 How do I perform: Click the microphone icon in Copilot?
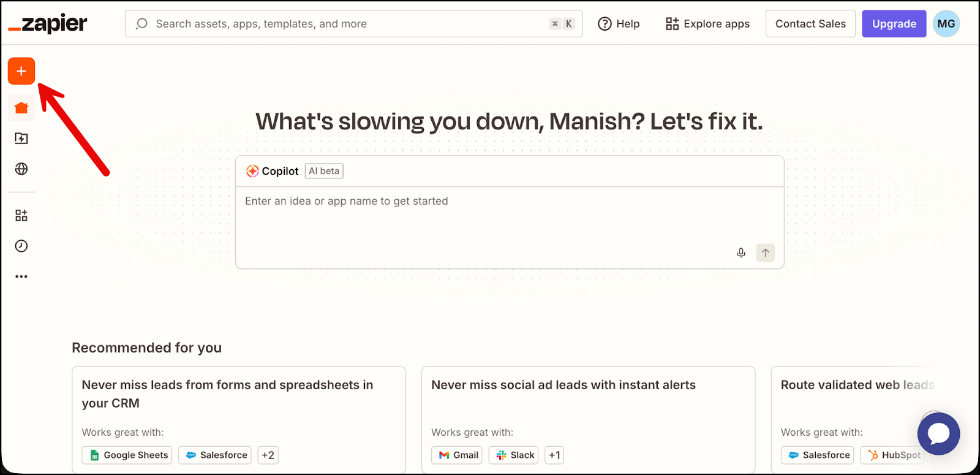click(x=741, y=253)
